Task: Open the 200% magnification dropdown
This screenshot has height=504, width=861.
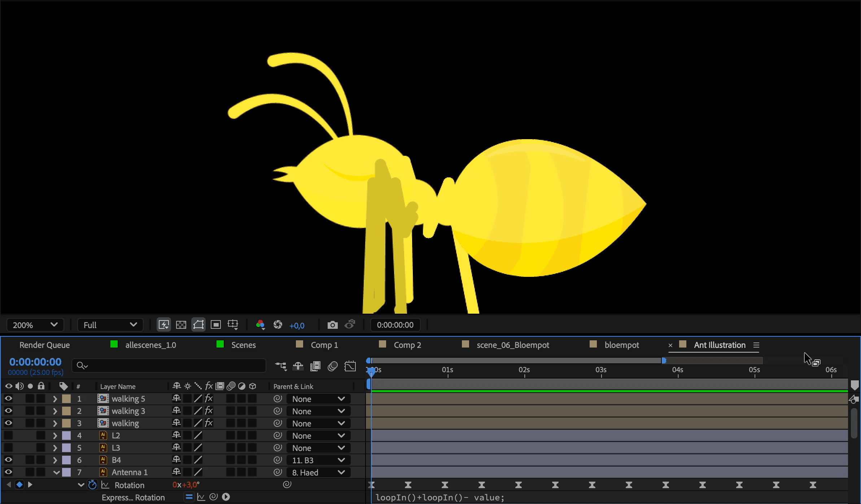Action: pyautogui.click(x=35, y=325)
